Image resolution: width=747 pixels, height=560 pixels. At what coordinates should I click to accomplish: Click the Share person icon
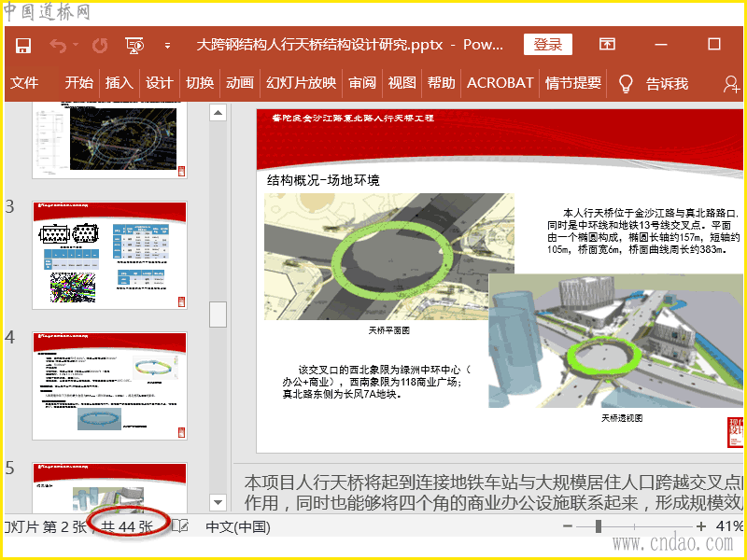[730, 83]
